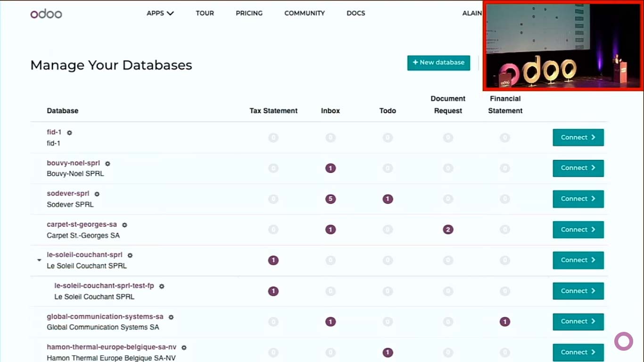Screen dimensions: 644x362
Task: Connect to bouvy-noel-sprl database
Action: (578, 168)
